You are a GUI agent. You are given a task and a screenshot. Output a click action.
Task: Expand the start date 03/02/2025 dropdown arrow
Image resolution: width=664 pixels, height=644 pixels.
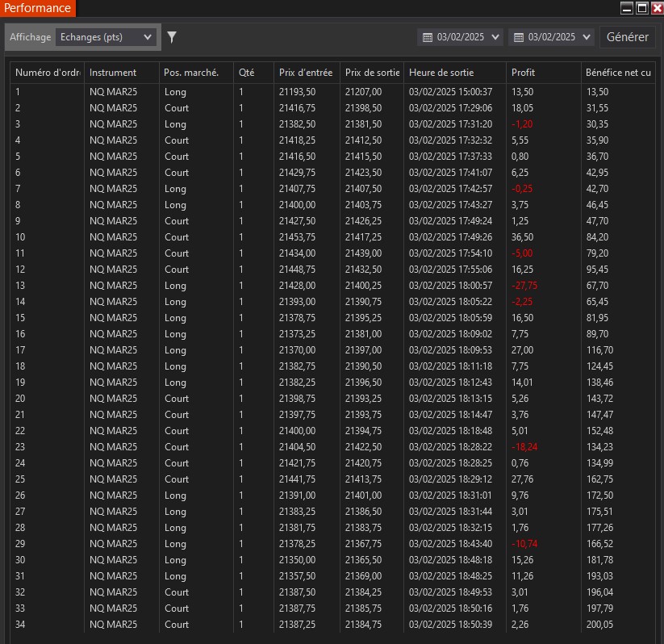point(495,37)
